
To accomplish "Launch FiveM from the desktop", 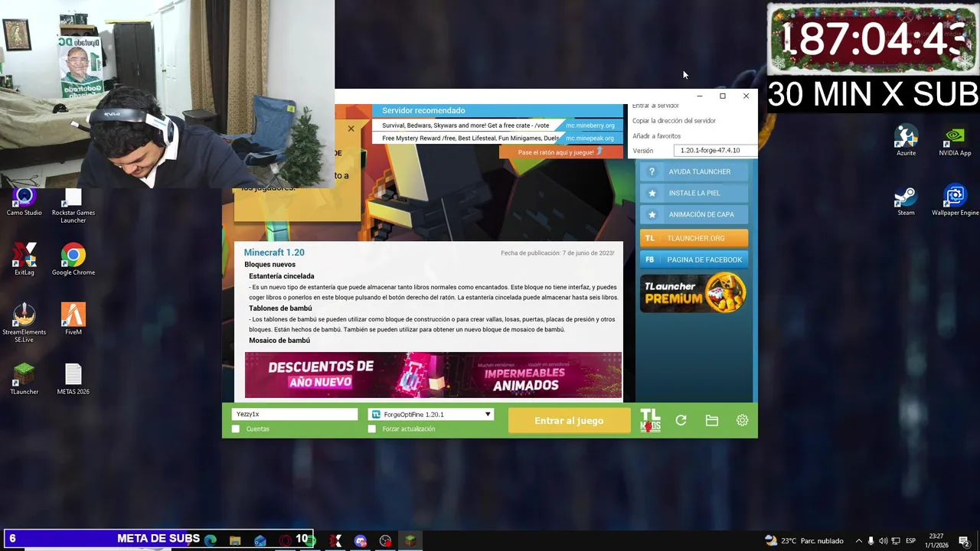I will point(73,320).
